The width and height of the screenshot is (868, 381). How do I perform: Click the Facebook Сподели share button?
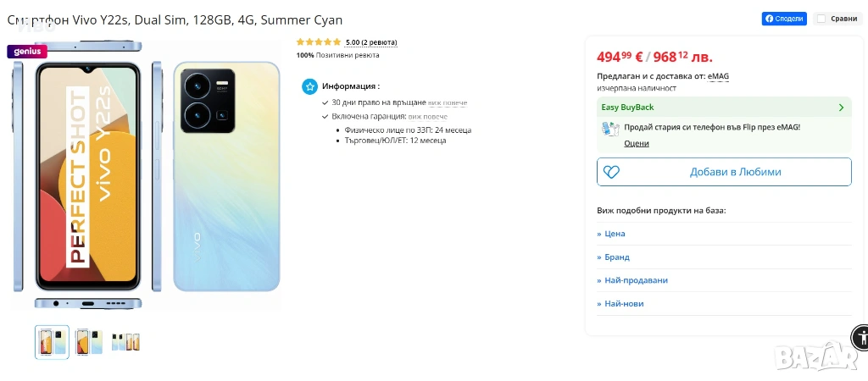click(784, 19)
